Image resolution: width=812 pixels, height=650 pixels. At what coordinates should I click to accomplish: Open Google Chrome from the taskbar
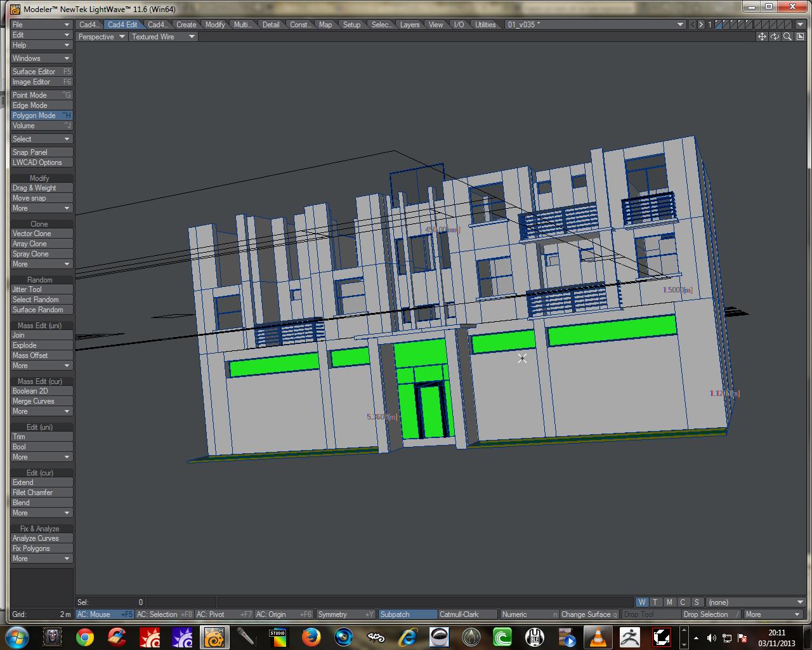click(85, 637)
